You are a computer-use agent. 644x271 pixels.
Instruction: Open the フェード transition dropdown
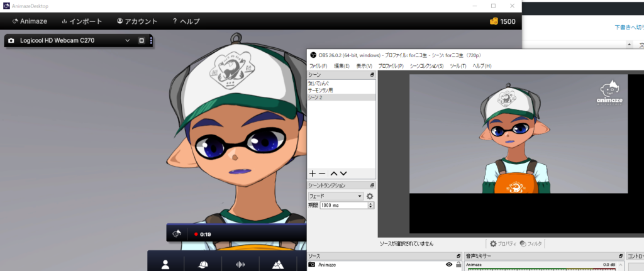(x=336, y=196)
